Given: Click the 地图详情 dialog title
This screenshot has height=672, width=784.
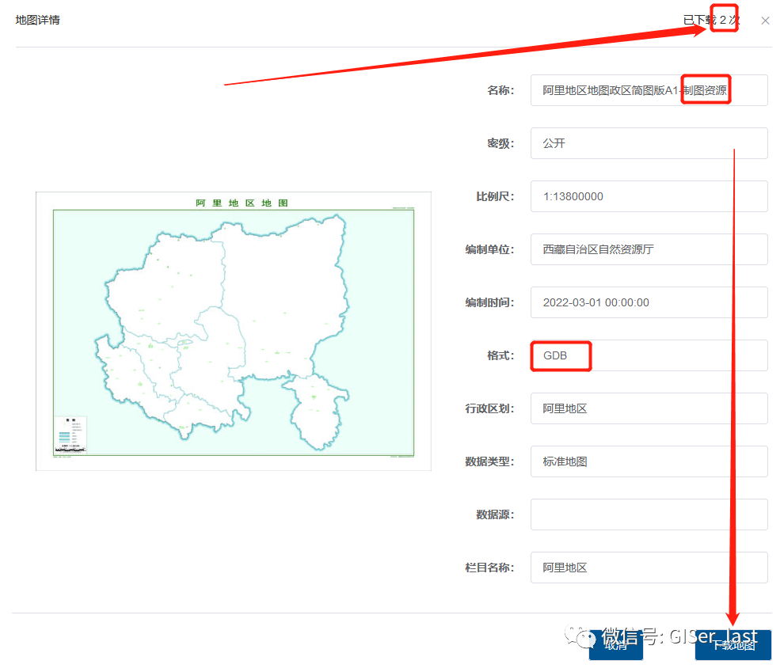Looking at the screenshot, I should point(38,21).
